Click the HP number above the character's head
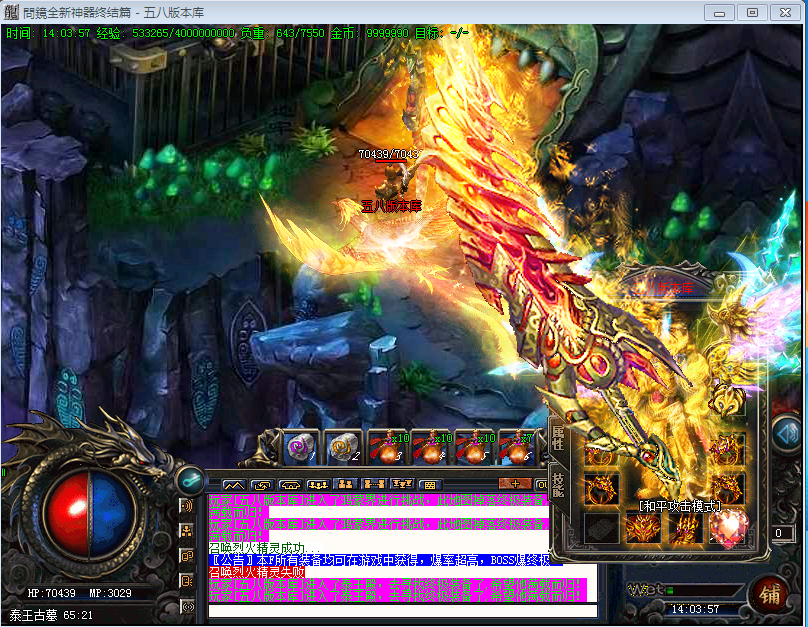The height and width of the screenshot is (627, 808). coord(390,154)
